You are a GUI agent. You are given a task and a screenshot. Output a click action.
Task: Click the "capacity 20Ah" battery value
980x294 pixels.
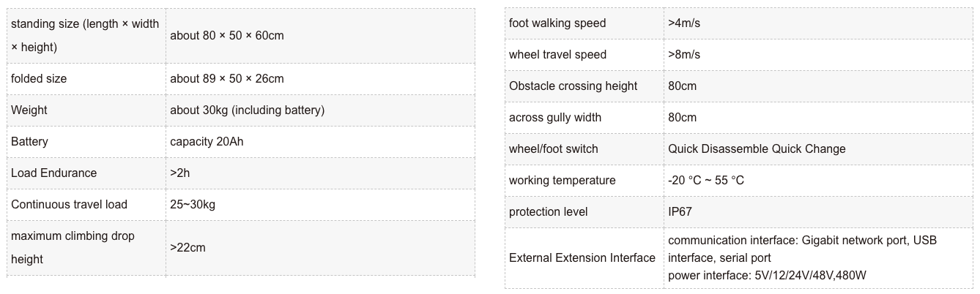(207, 141)
